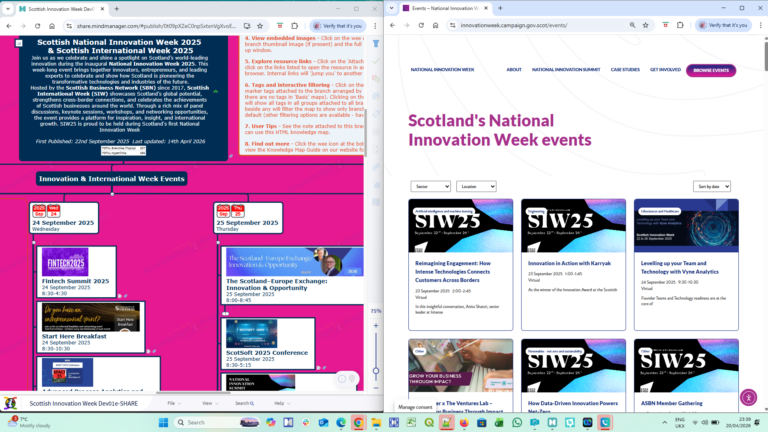Open the Sector dropdown filter
768x432 pixels.
(431, 186)
